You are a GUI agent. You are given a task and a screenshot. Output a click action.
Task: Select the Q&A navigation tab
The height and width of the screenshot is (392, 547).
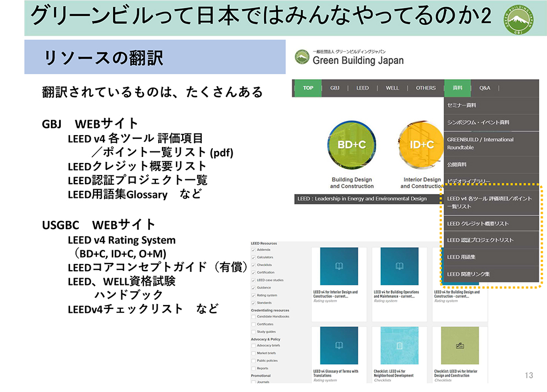click(485, 88)
